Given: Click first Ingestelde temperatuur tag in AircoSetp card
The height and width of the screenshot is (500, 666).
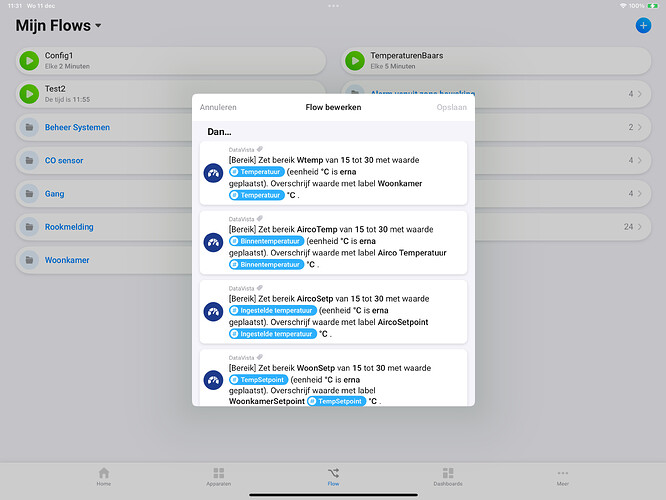Looking at the screenshot, I should click(x=273, y=310).
